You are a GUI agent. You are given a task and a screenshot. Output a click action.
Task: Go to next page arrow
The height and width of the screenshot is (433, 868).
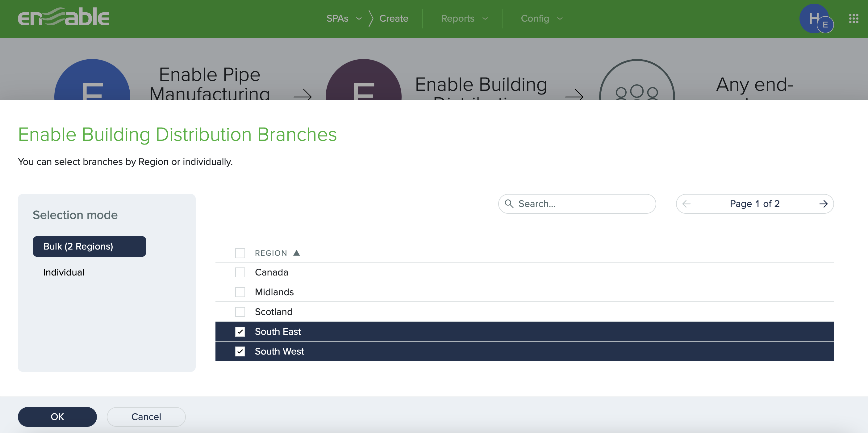click(x=823, y=204)
